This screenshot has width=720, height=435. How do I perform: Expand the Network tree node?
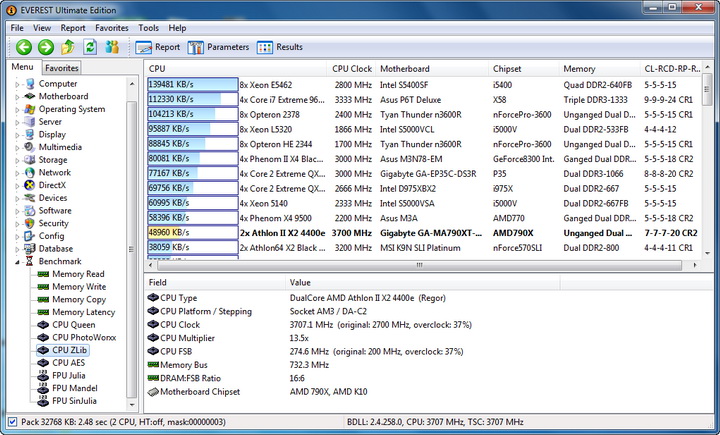tap(17, 173)
